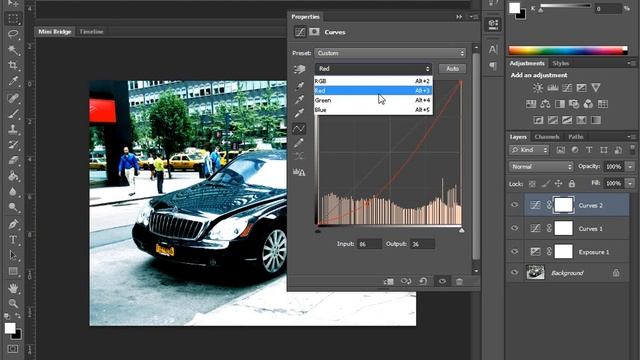Add a Levels adjustment

coord(553,88)
